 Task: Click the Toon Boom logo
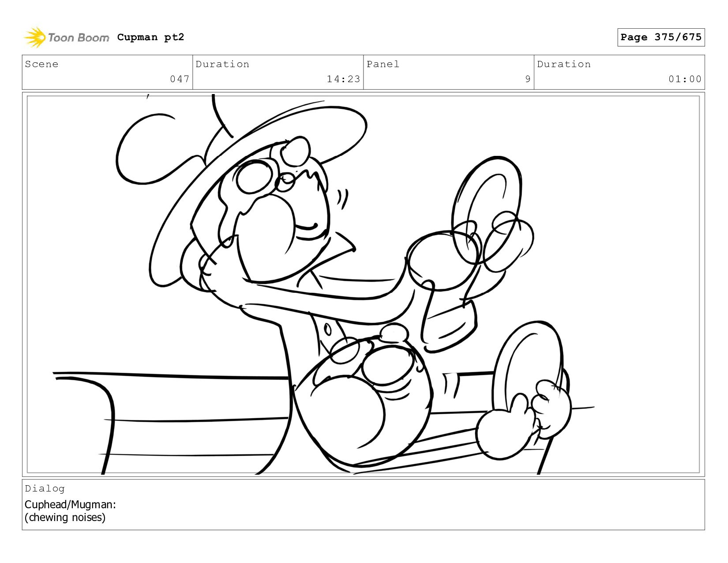tap(66, 38)
